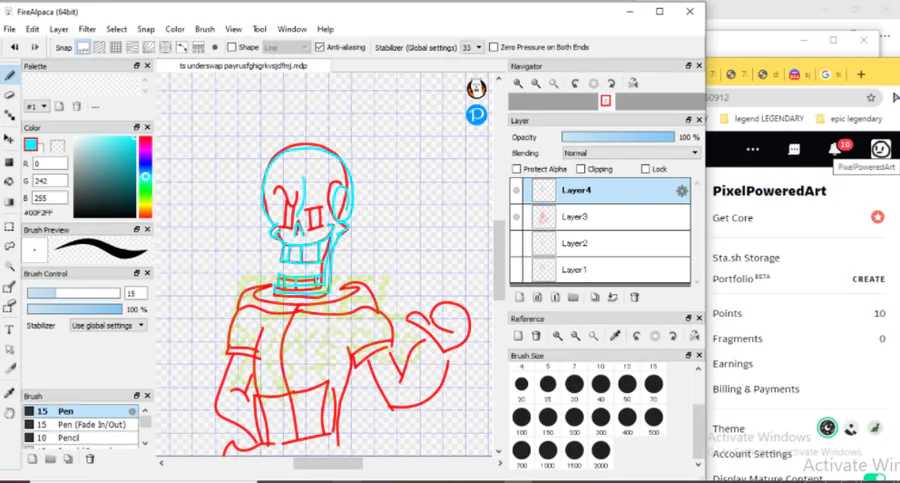Click the foreground cyan color swatch

point(31,145)
